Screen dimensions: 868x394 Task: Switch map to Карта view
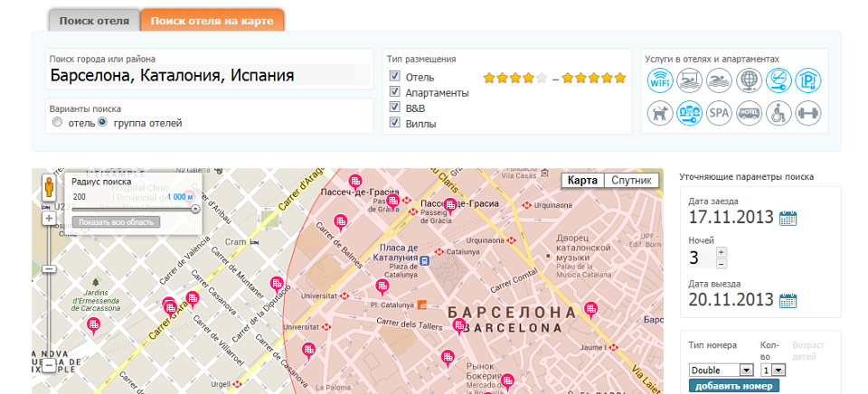(582, 181)
